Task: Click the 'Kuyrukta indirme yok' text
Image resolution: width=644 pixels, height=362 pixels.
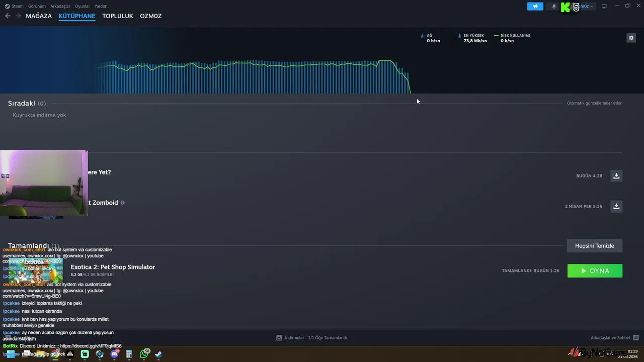Action: (39, 115)
